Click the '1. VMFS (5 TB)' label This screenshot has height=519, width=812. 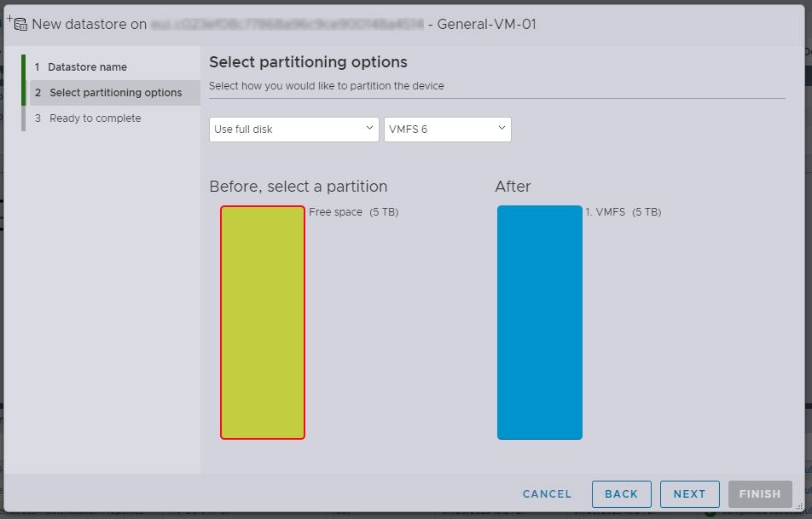pos(623,212)
